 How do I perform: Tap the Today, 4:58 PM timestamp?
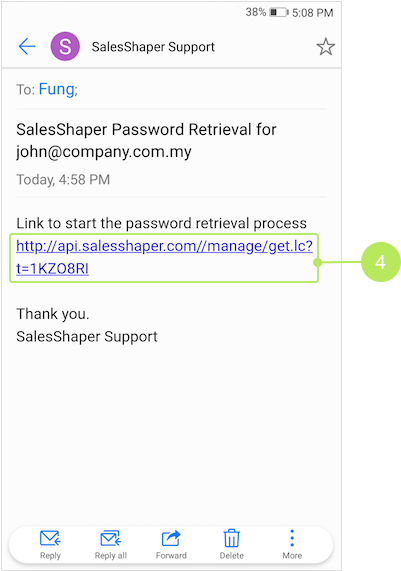63,180
